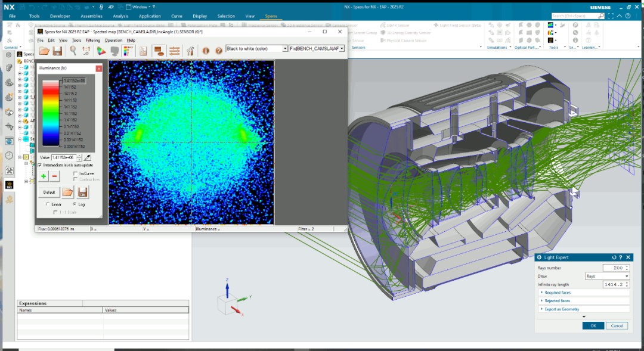This screenshot has width=644, height=351.
Task: Click the Save disk icon in Spectral map toolbar
Action: [57, 51]
